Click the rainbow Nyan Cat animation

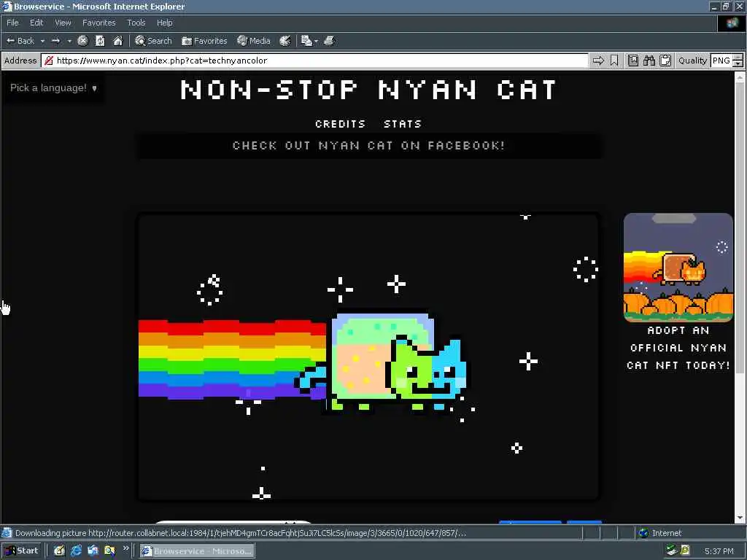(368, 357)
